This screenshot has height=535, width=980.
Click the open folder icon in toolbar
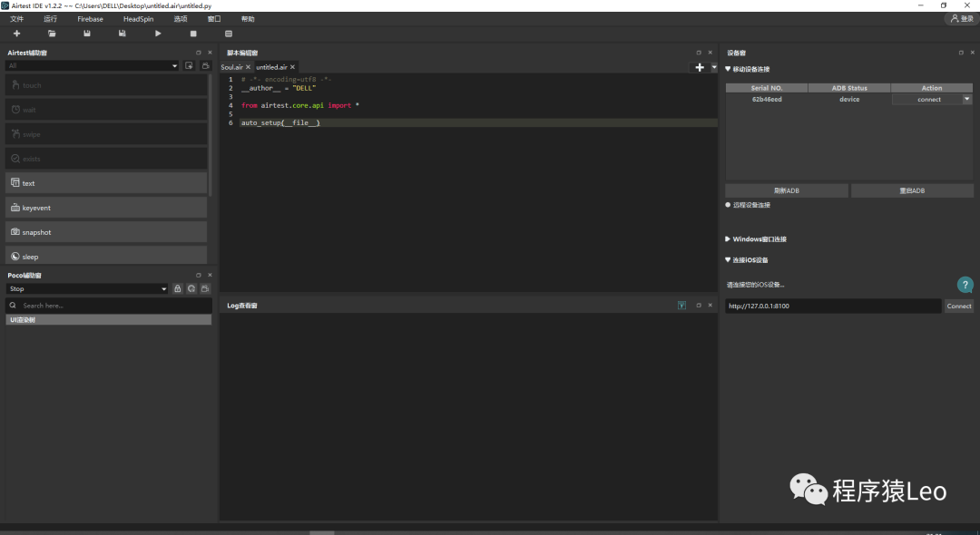[x=52, y=34]
